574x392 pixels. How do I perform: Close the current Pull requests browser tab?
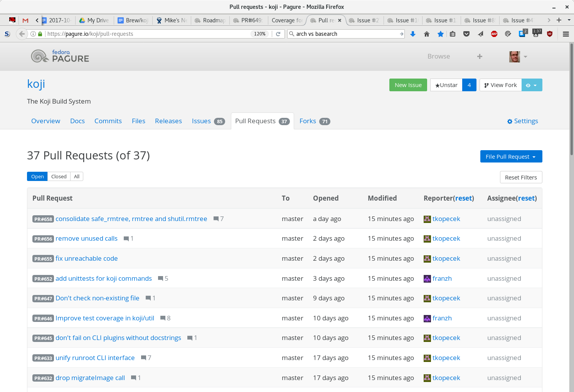(340, 20)
